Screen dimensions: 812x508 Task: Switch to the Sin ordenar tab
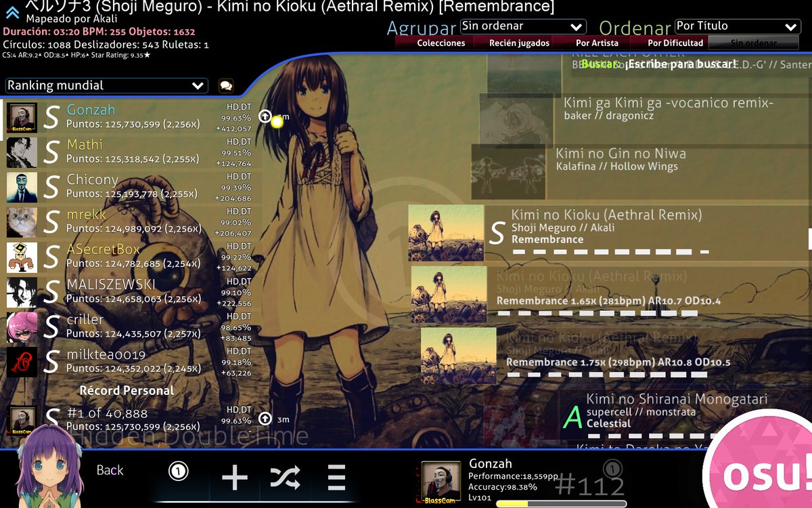(x=753, y=43)
